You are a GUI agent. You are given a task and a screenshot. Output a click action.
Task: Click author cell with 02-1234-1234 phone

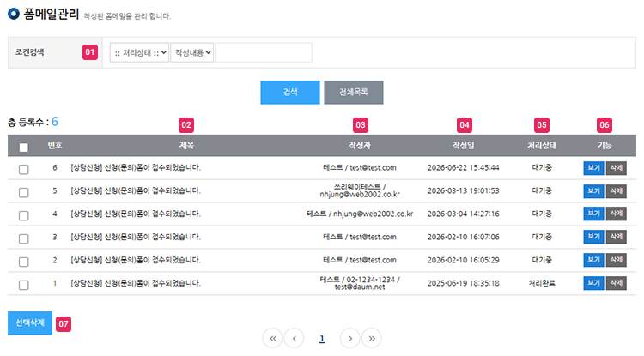(360, 283)
